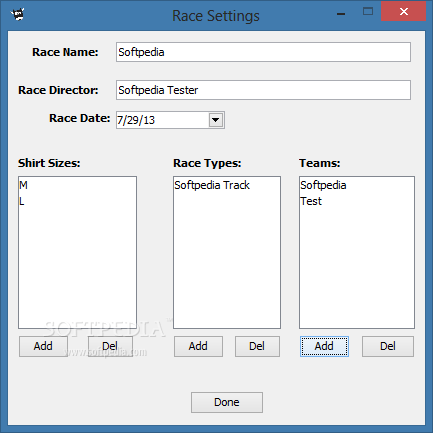This screenshot has width=433, height=433.
Task: Select the Test team entry
Action: [x=311, y=201]
